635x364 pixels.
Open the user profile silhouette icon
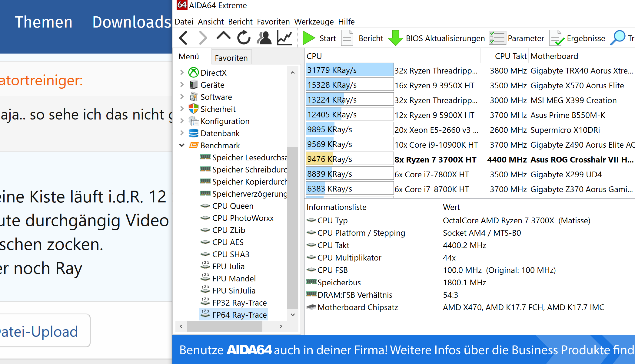point(264,38)
